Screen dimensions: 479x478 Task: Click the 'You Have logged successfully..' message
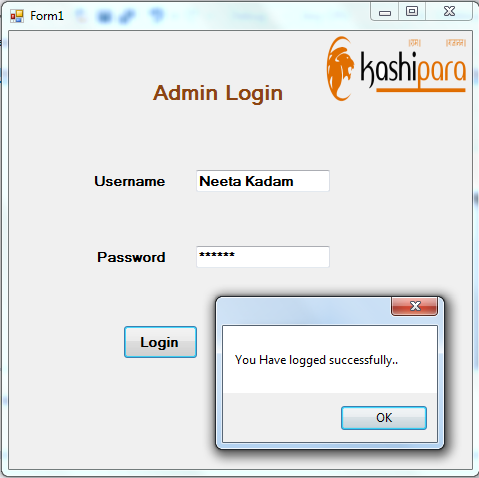(x=316, y=360)
